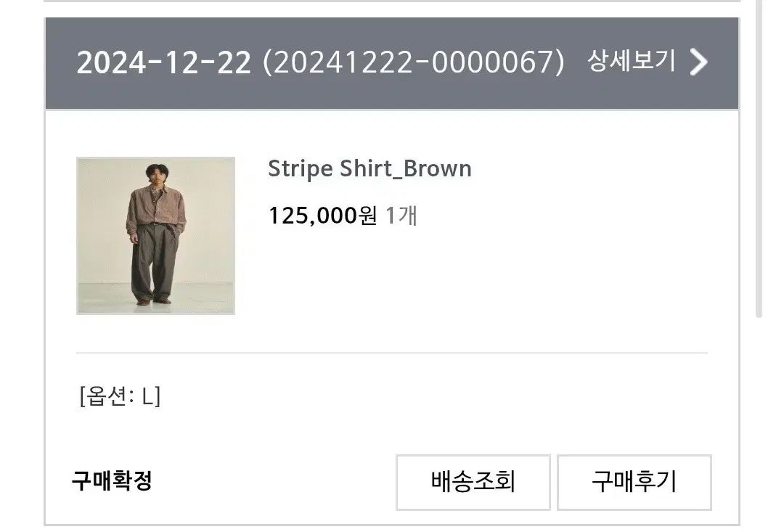
Task: Click the model's wide trousers in photo
Action: point(152,261)
